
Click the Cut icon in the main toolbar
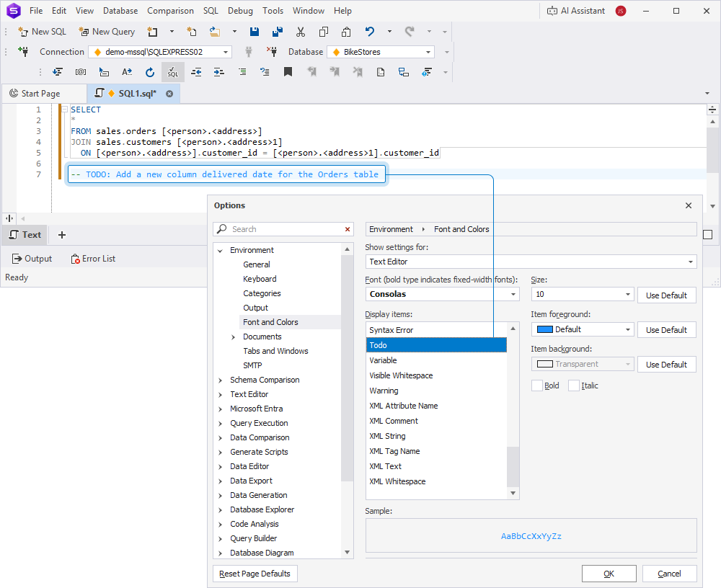click(301, 32)
